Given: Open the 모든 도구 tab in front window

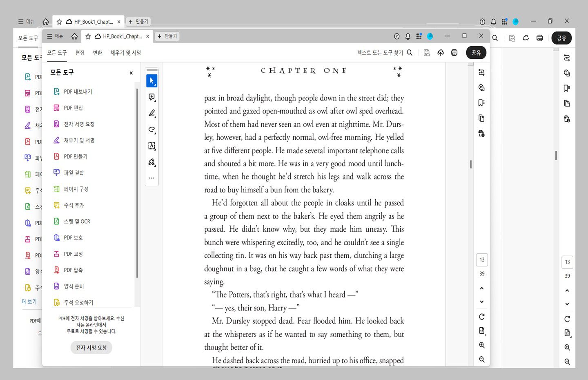Looking at the screenshot, I should [x=57, y=53].
